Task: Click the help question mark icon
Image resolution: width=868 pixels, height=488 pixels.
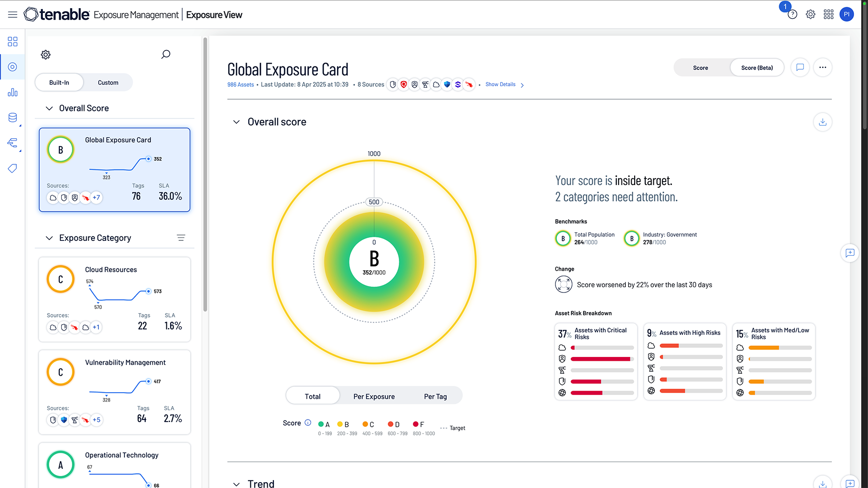Action: tap(792, 14)
